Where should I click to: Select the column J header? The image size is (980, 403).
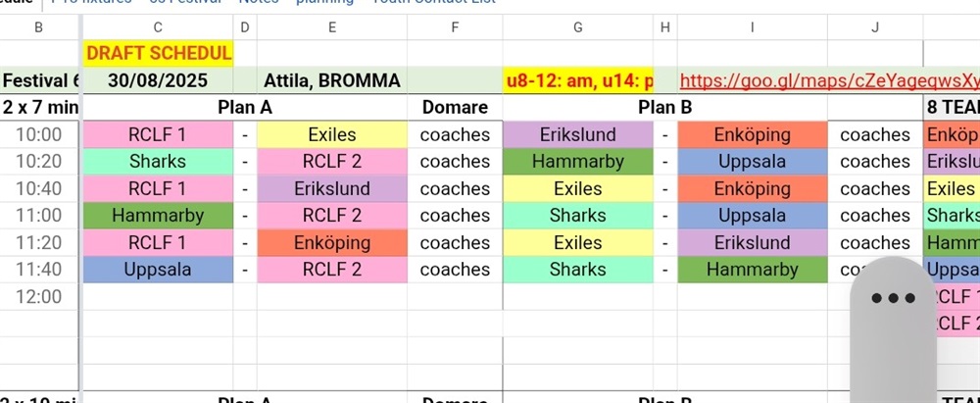875,27
